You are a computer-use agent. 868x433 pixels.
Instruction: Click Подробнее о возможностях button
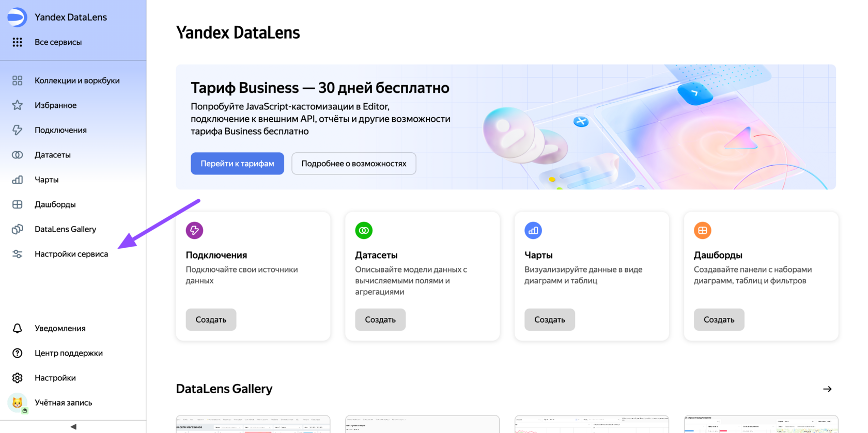(x=354, y=164)
